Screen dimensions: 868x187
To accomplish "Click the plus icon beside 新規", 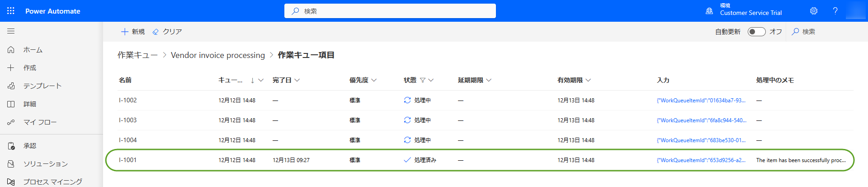I will (x=125, y=32).
